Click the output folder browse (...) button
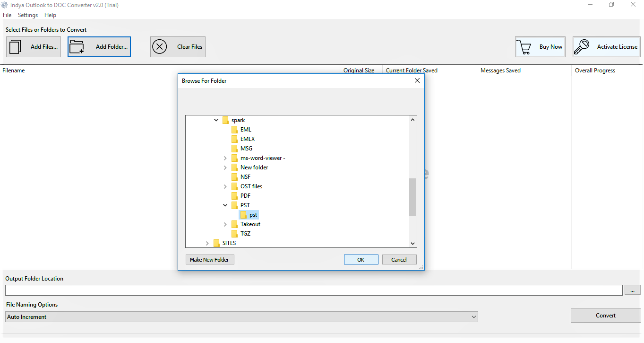The width and height of the screenshot is (644, 343). tap(633, 290)
